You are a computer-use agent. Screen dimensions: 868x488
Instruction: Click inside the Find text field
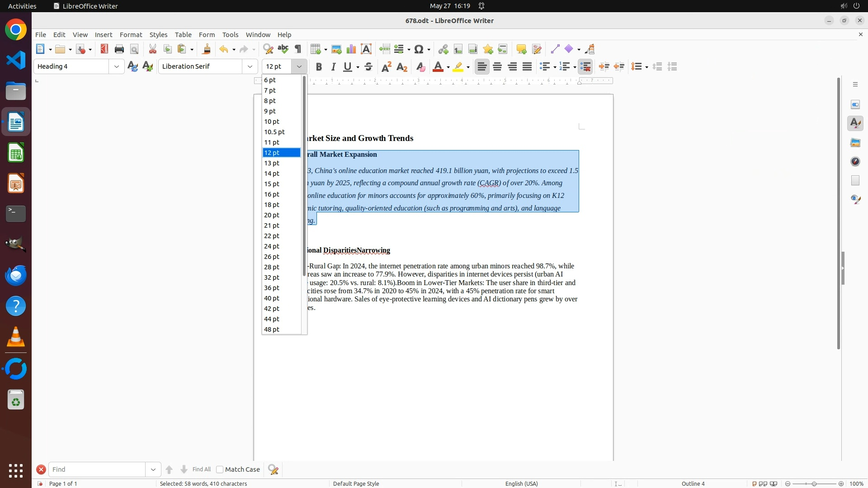pos(97,469)
